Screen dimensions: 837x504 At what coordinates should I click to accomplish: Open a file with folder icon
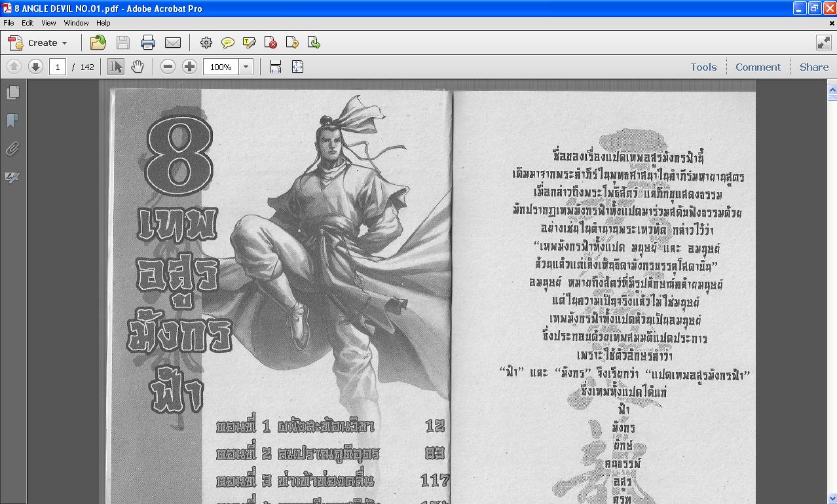[98, 43]
